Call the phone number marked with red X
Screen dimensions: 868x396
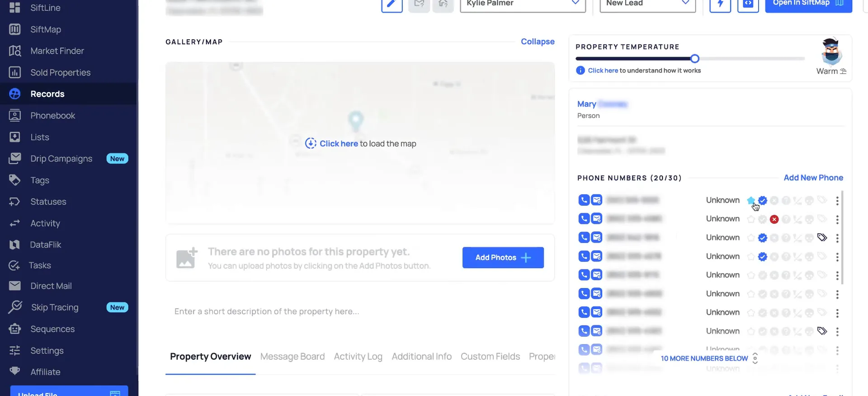click(584, 219)
